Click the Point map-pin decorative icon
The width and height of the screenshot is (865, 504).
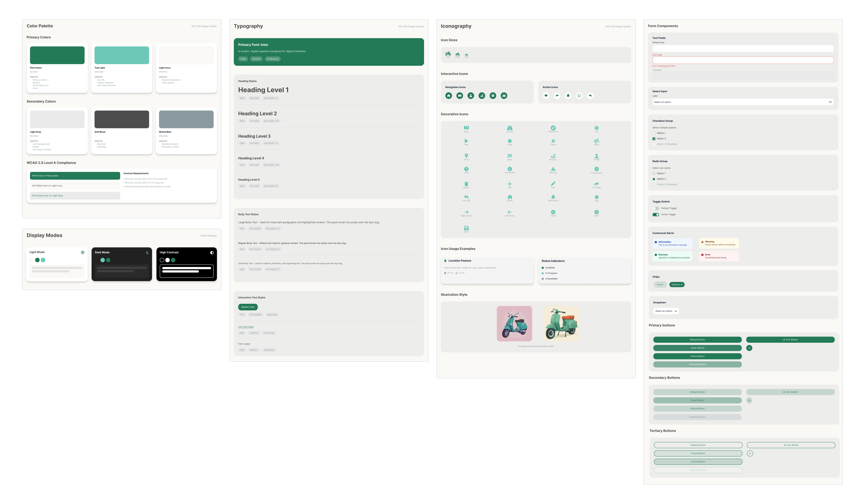(x=466, y=156)
